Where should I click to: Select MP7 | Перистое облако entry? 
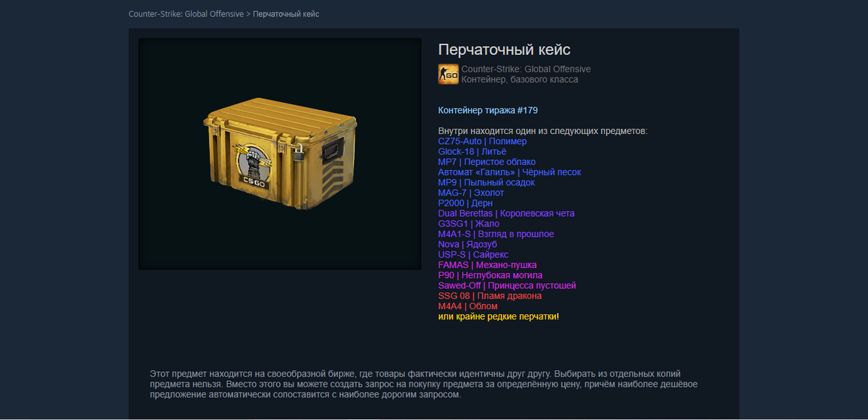pyautogui.click(x=487, y=161)
